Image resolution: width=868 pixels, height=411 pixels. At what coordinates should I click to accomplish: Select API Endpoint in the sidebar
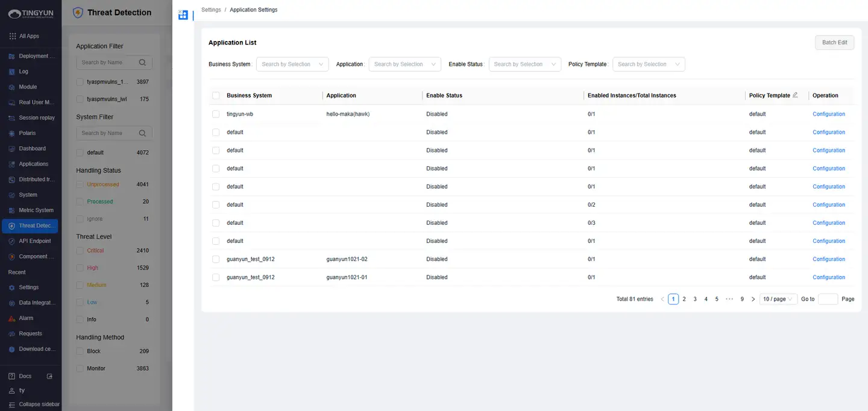click(34, 241)
